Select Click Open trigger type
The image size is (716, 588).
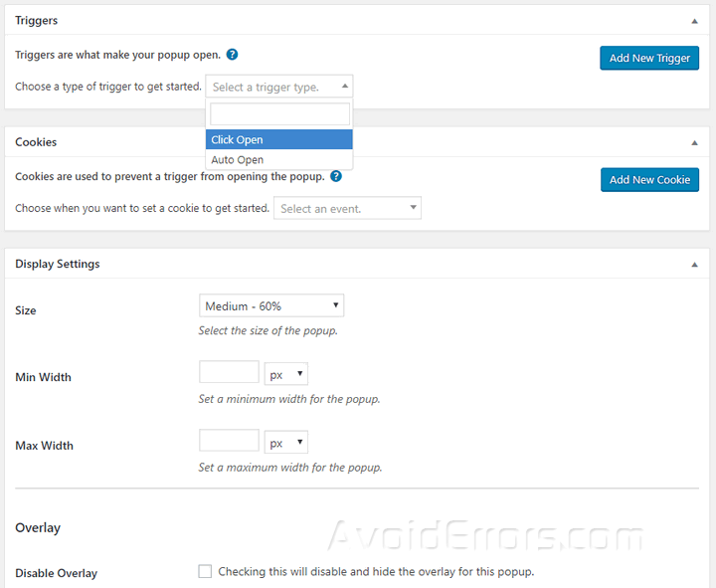[x=278, y=139]
